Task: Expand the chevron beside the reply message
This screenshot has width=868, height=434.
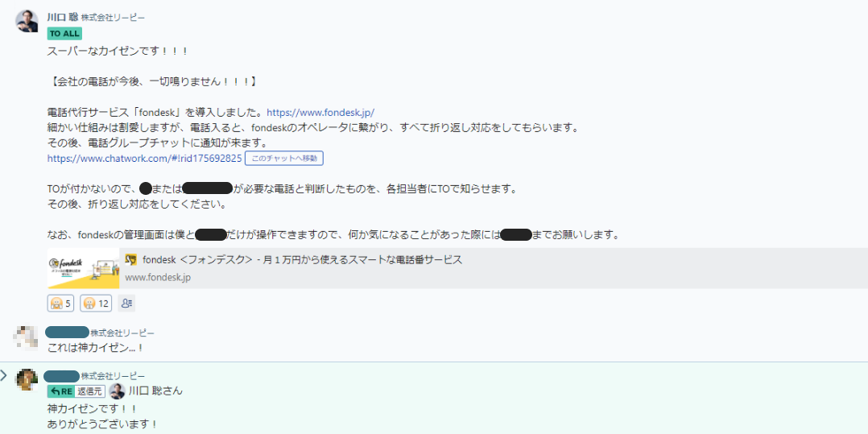Action: point(4,375)
